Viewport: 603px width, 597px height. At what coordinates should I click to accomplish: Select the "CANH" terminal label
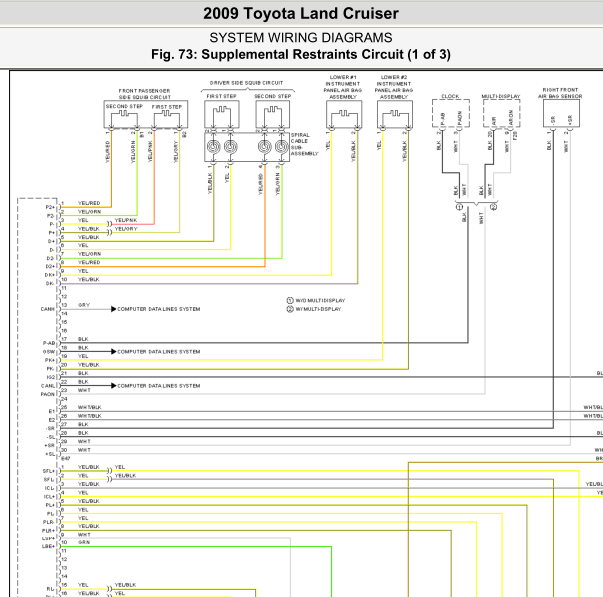pos(48,309)
